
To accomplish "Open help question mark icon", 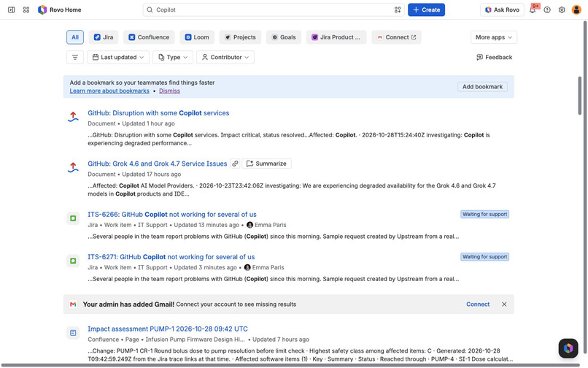I will tap(547, 9).
